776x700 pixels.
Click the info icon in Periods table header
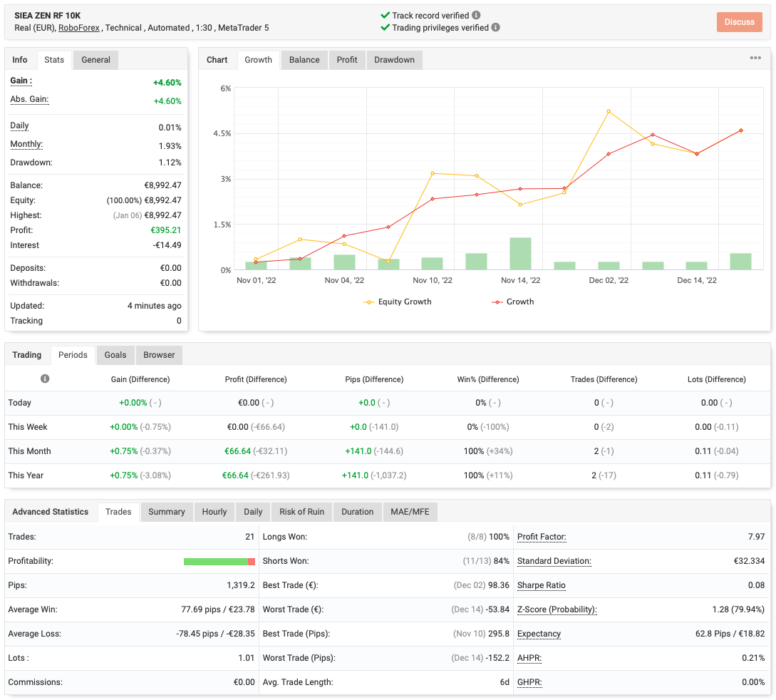coord(45,379)
